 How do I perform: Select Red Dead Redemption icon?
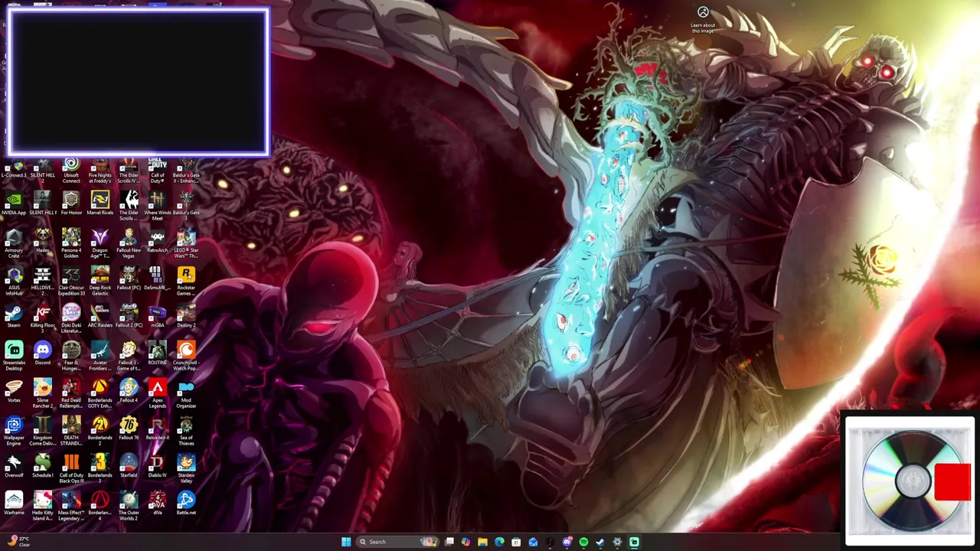(71, 394)
